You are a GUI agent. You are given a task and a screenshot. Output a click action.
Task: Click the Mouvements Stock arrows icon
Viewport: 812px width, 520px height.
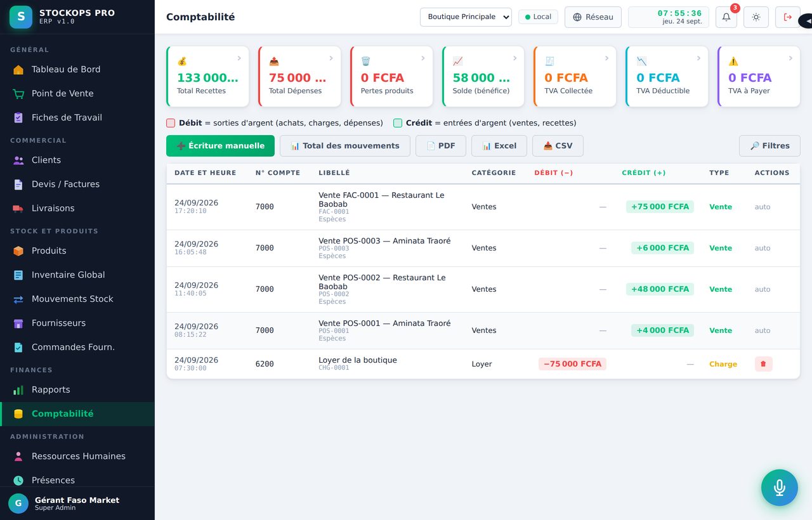(18, 299)
